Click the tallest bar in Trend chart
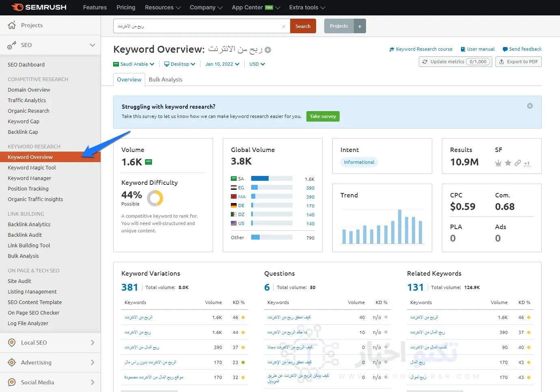 pos(400,226)
